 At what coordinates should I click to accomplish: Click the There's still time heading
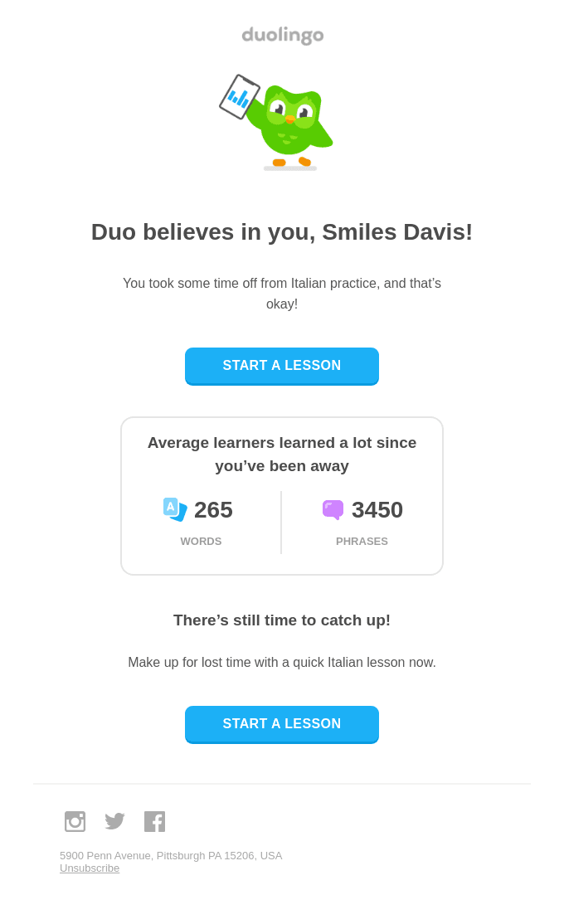pyautogui.click(x=282, y=620)
